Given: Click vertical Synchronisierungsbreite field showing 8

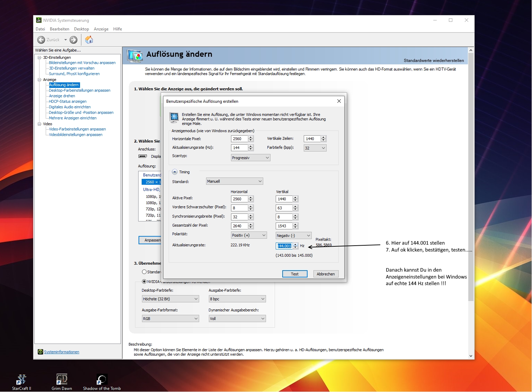Looking at the screenshot, I should point(284,217).
